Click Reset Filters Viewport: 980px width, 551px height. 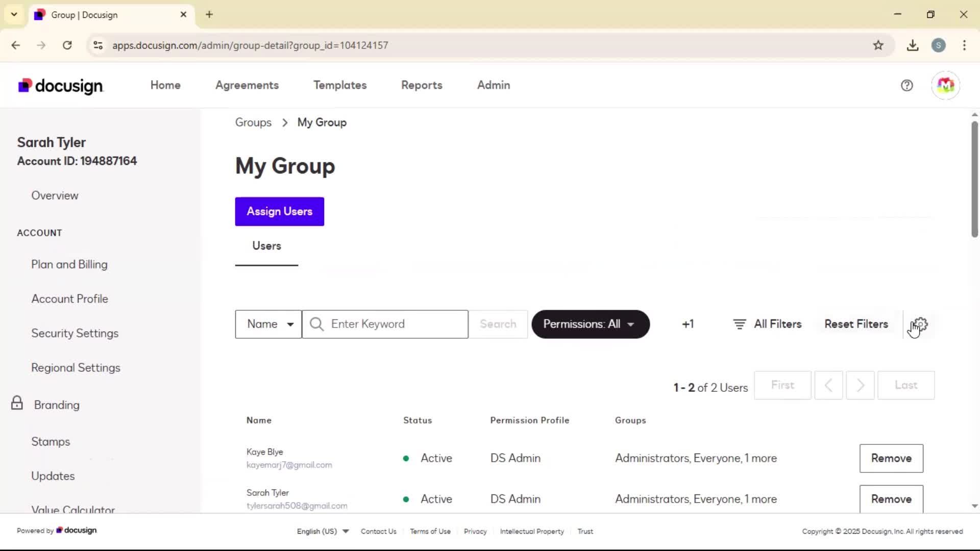[x=856, y=324]
